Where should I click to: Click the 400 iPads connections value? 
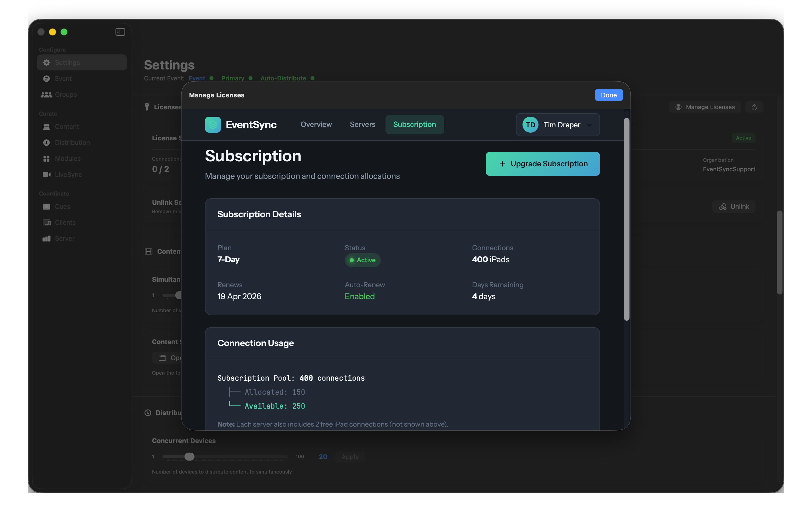pos(490,260)
